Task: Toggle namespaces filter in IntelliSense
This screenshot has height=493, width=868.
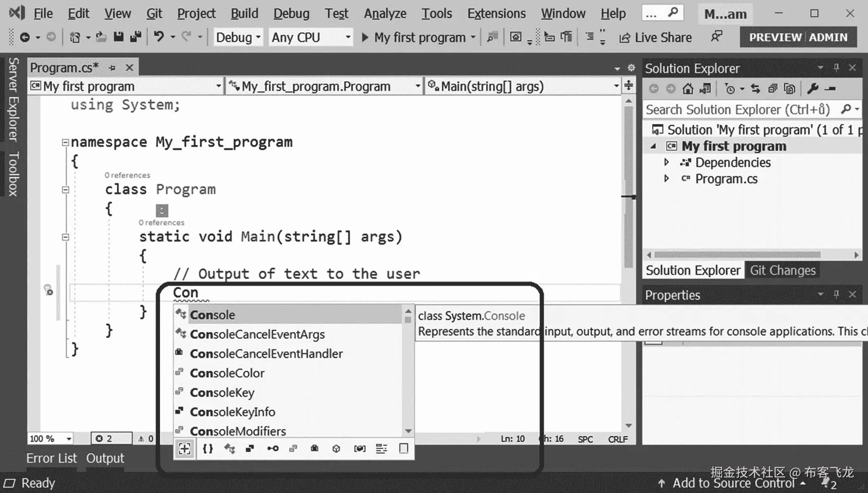Action: (x=208, y=448)
